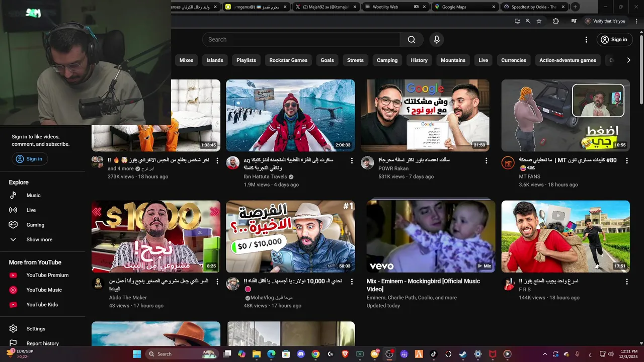Click the browser zoom magnifier icon
The image size is (644, 362).
click(528, 21)
